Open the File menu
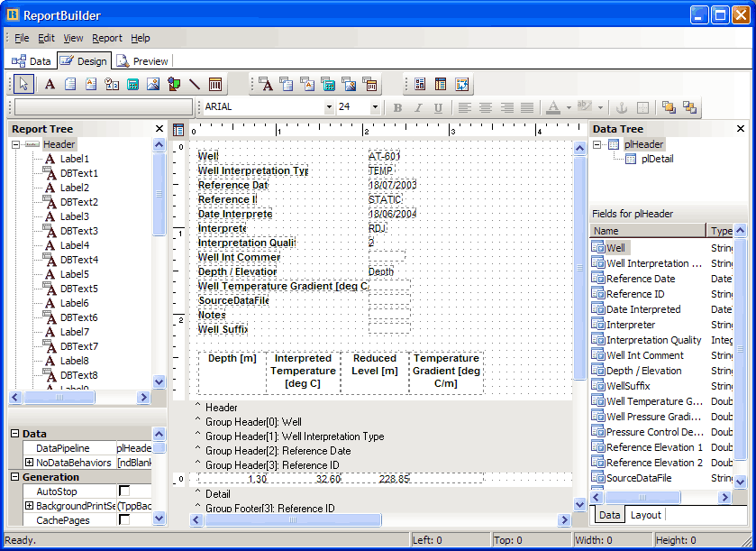Viewport: 756px width, 551px height. point(22,38)
